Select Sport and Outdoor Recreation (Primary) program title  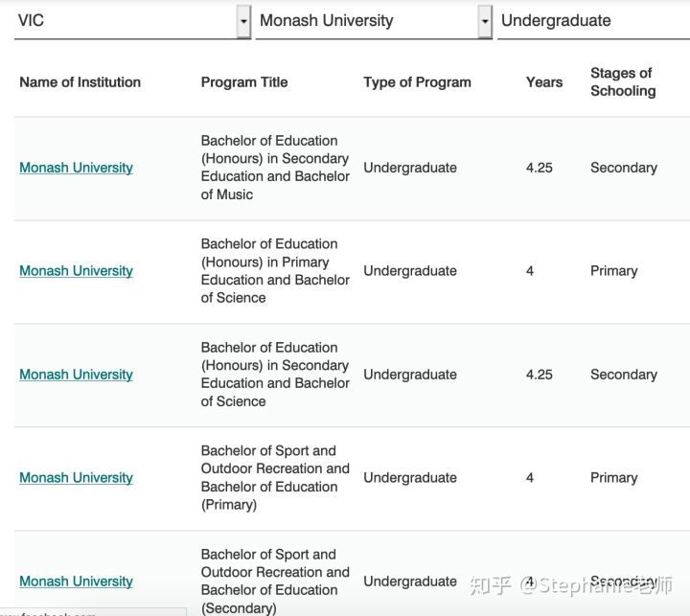coord(274,478)
